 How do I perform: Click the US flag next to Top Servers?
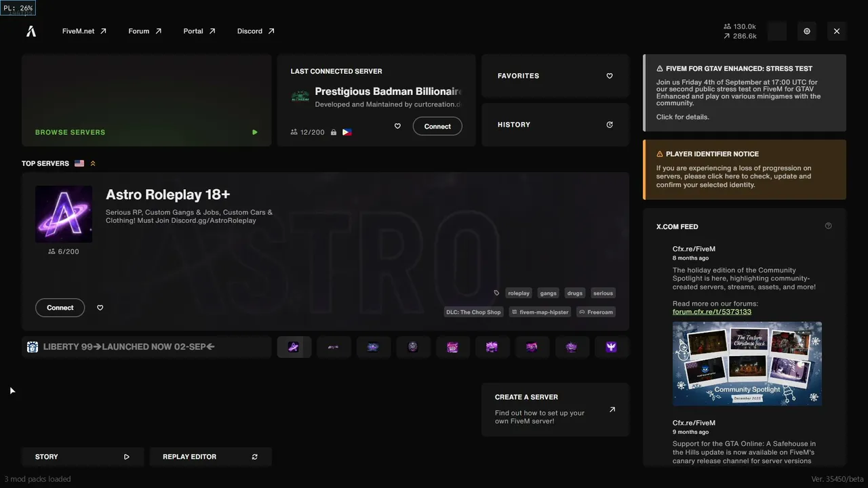pos(79,163)
